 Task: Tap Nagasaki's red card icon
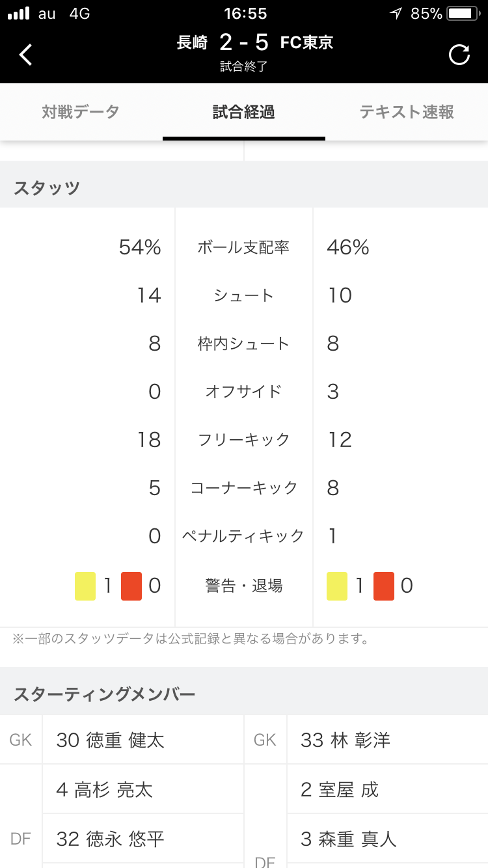coord(131,586)
